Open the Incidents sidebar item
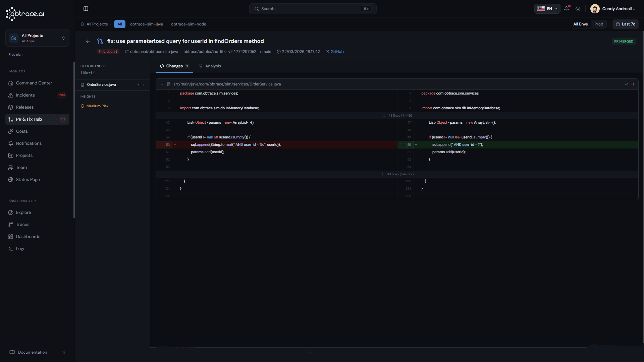The height and width of the screenshot is (362, 644). pyautogui.click(x=25, y=95)
